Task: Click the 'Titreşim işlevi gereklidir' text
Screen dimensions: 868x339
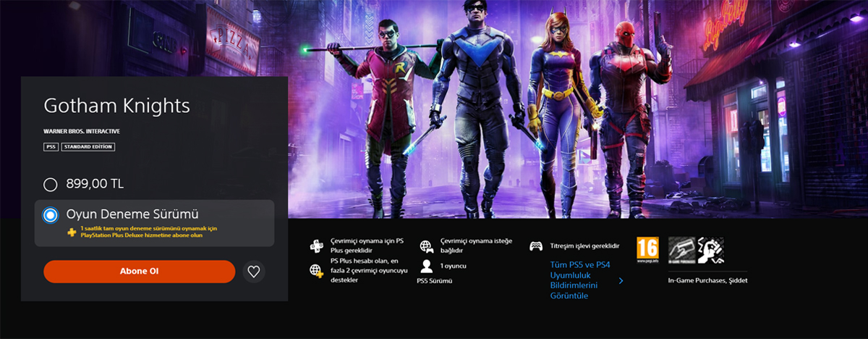Action: coord(584,246)
